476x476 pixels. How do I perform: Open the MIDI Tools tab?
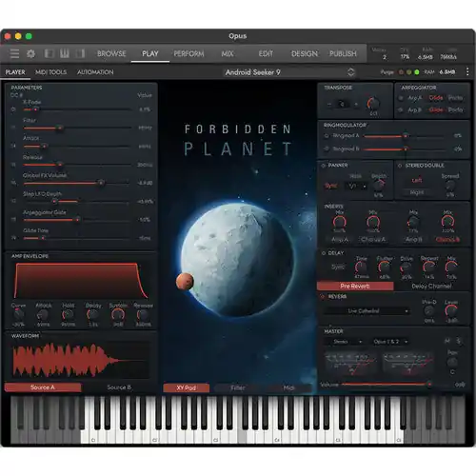click(50, 72)
